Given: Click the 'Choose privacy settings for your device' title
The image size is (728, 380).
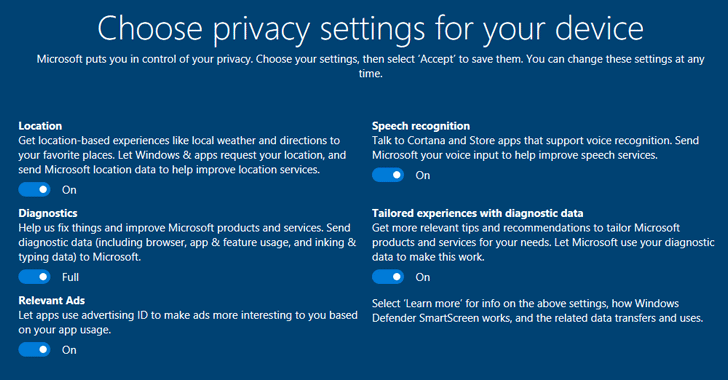Looking at the screenshot, I should point(370,29).
